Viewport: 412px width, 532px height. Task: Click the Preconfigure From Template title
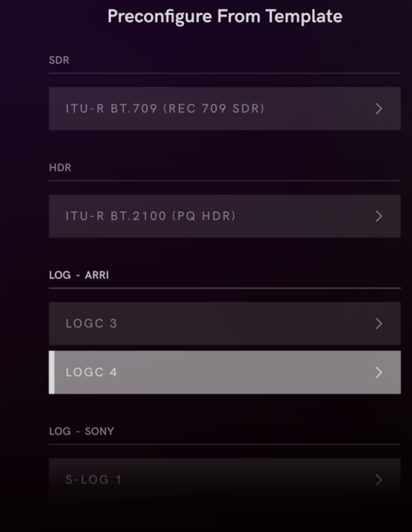click(x=225, y=16)
